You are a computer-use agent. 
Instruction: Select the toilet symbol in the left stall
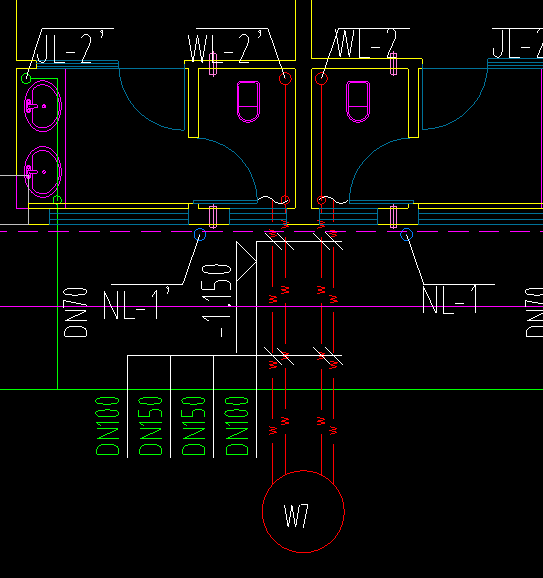point(248,102)
